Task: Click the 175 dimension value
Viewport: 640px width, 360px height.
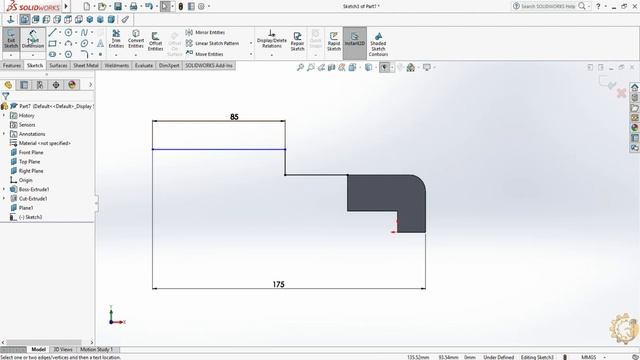Action: click(x=278, y=284)
